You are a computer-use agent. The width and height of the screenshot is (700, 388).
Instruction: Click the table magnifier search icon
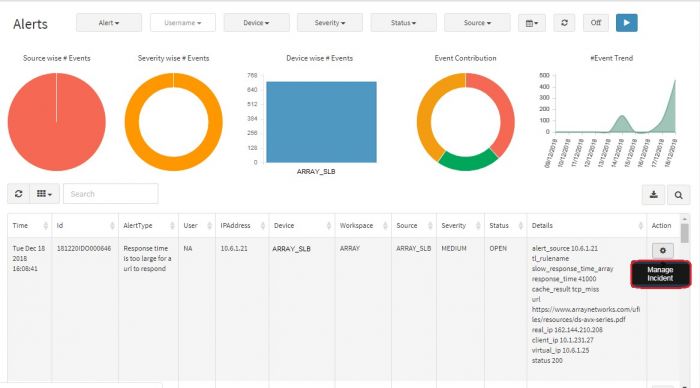(x=679, y=195)
